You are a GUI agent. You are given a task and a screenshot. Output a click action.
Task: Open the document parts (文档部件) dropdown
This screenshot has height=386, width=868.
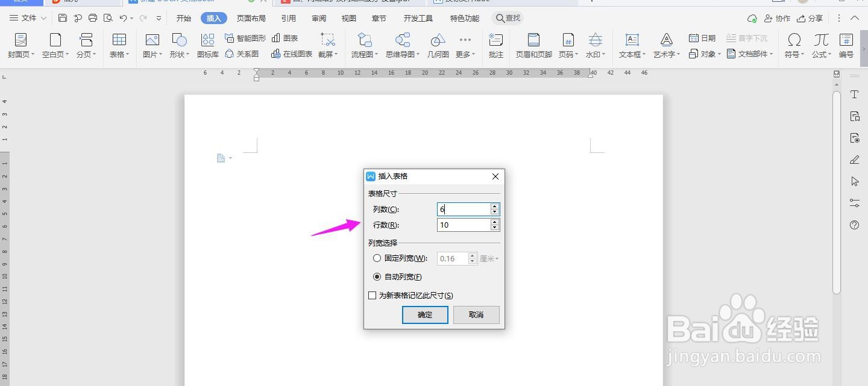click(749, 54)
